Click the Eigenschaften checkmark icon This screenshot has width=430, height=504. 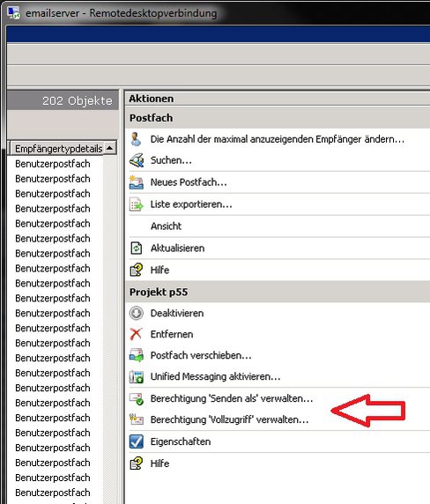coord(137,441)
